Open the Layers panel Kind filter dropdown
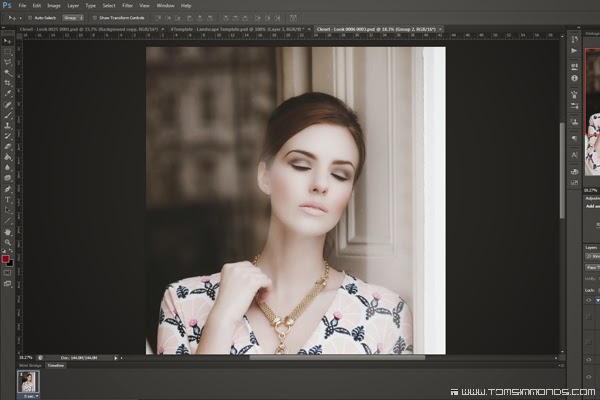600x400 pixels. (593, 256)
